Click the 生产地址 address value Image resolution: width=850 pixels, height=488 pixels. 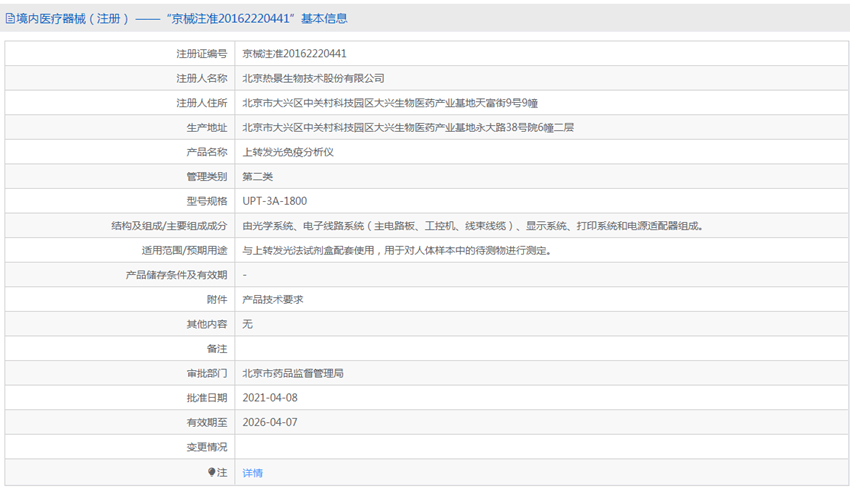(408, 127)
